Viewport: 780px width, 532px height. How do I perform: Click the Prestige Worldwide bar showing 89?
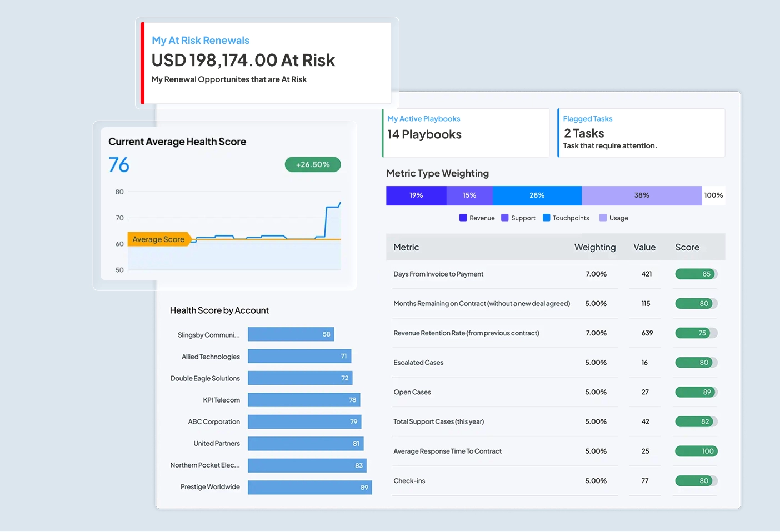(309, 487)
